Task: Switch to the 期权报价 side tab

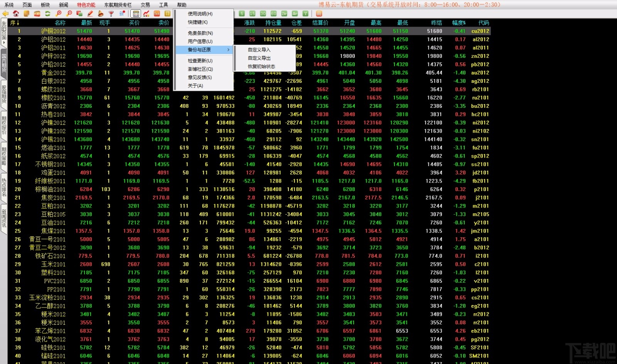Action: [4, 125]
